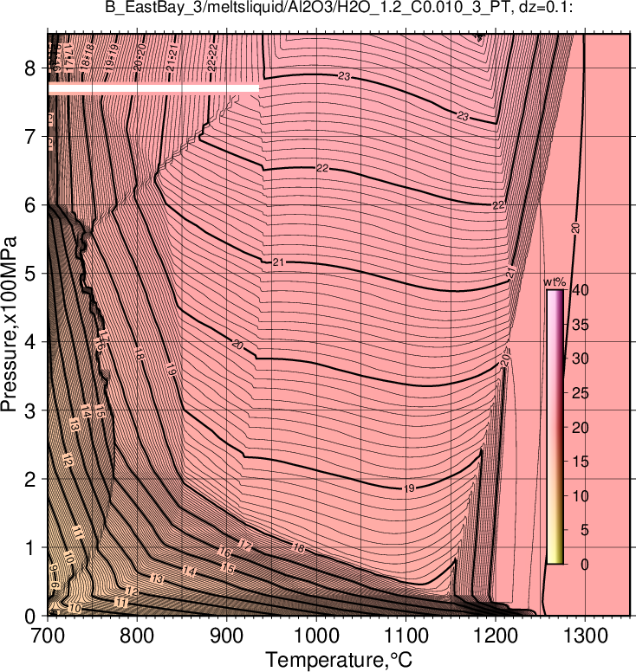This screenshot has height=672, width=636.
Task: Click contour label 18 nearest the 1000 gridline
Action: click(298, 547)
